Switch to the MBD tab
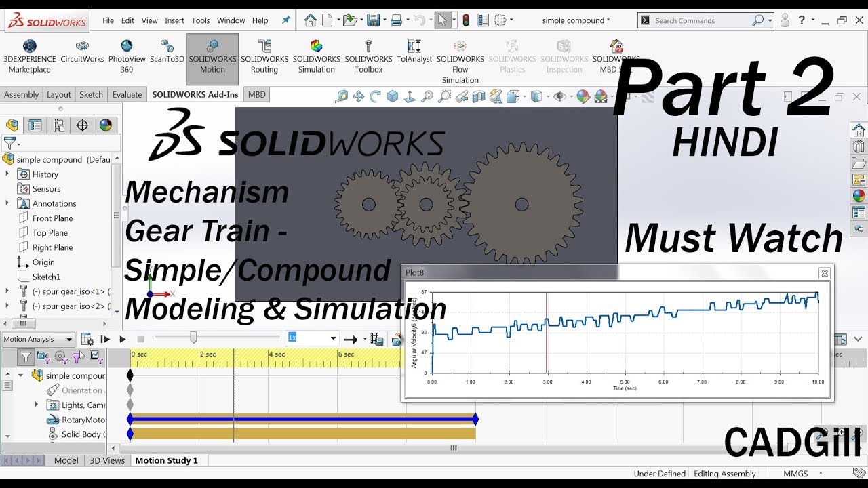 click(257, 94)
